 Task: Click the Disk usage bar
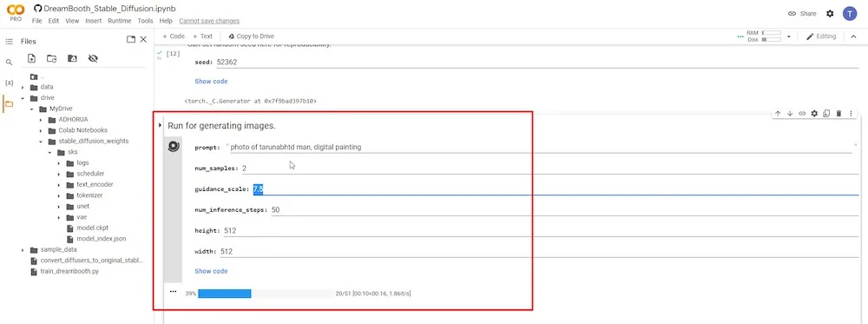point(771,40)
